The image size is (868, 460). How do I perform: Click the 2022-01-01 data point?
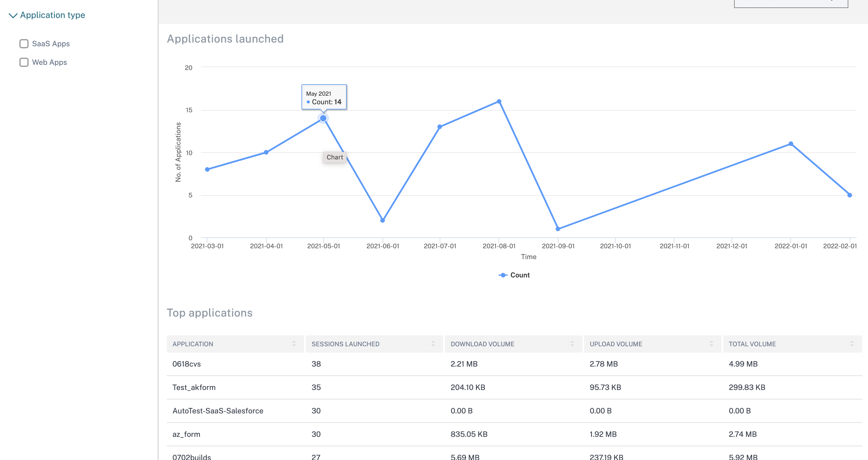(791, 144)
